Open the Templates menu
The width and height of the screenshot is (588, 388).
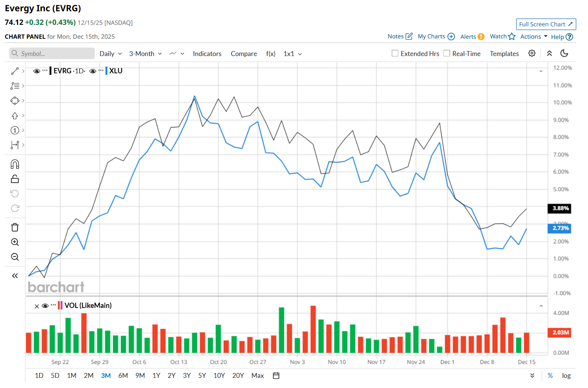tap(504, 54)
